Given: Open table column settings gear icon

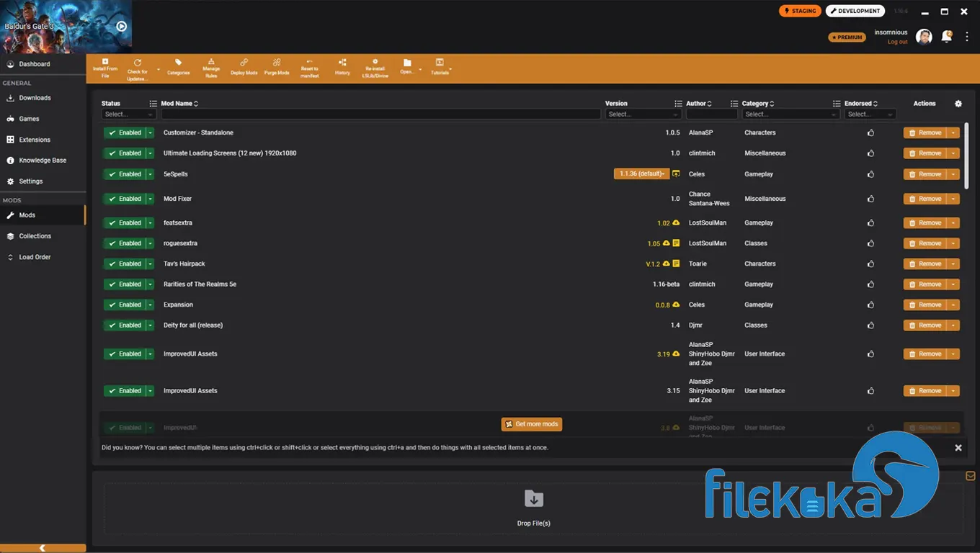Looking at the screenshot, I should coord(958,104).
